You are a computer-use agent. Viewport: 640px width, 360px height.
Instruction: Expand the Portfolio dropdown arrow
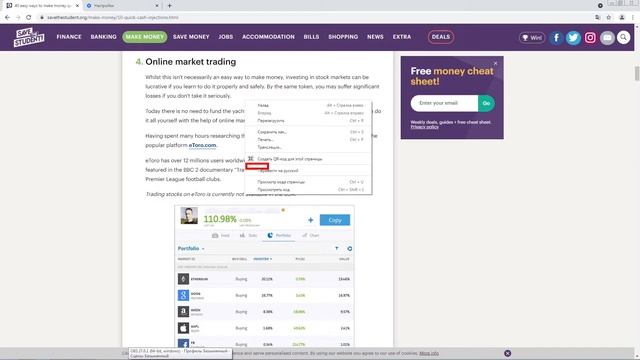(x=203, y=249)
